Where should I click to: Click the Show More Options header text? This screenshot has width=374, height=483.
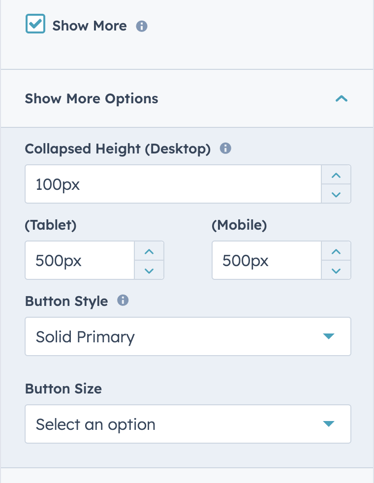coord(92,99)
